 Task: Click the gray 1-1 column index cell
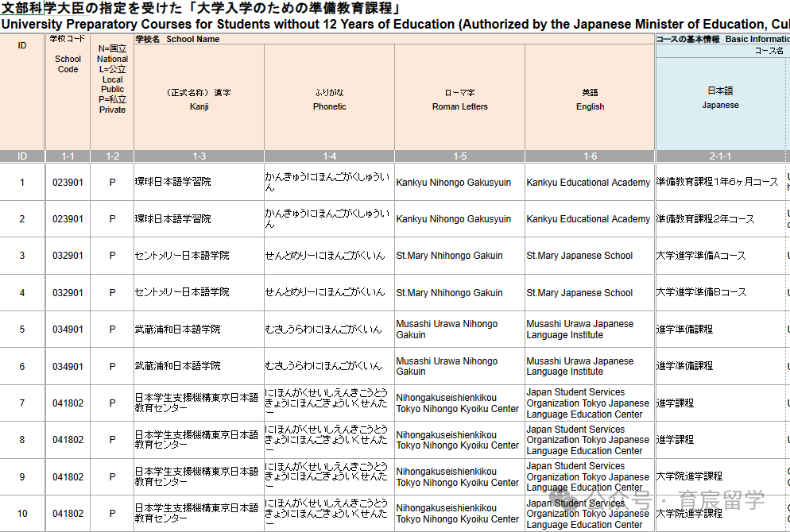point(68,156)
